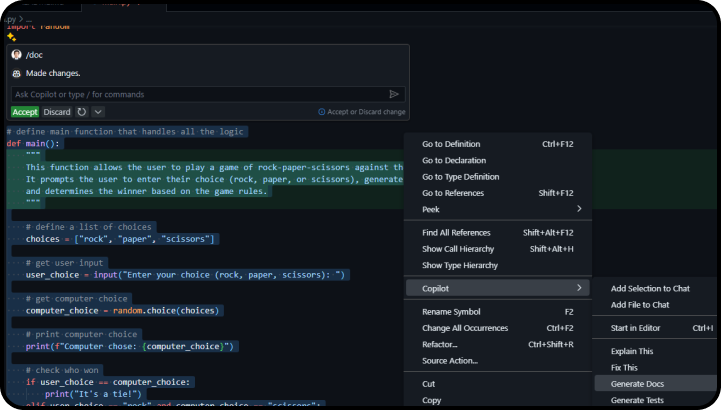Click the '# define a list of choices' comment
Screen dimensions: 721x410
pyautogui.click(x=89, y=227)
